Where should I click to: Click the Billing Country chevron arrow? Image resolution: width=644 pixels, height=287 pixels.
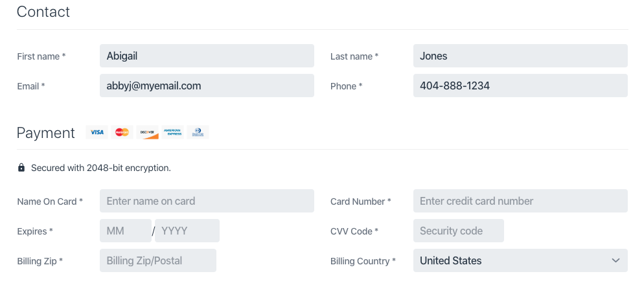[615, 260]
